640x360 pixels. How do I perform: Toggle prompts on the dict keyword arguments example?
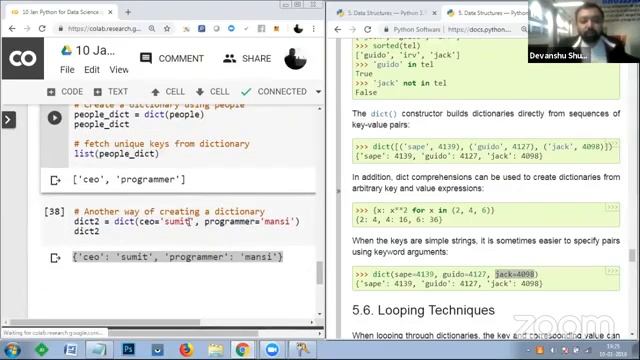612,271
